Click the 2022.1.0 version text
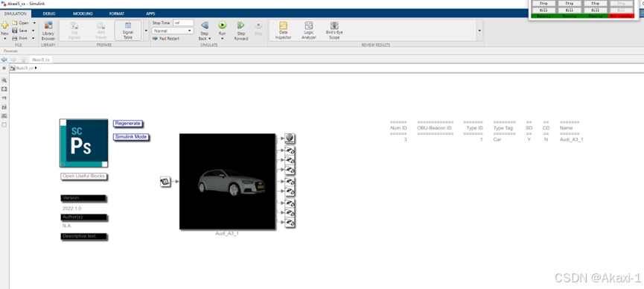644x289 pixels. (72, 209)
